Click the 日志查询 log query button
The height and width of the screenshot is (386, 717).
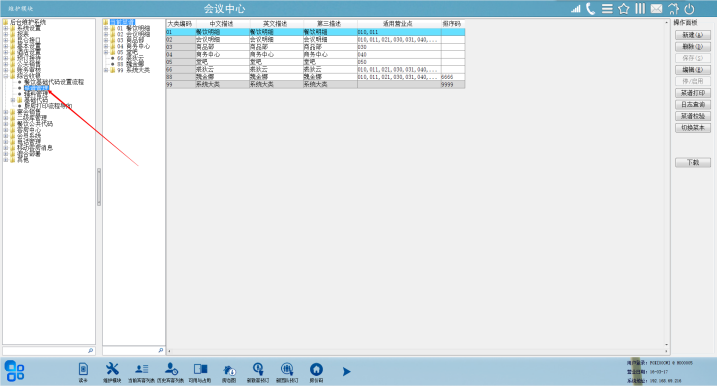[692, 104]
